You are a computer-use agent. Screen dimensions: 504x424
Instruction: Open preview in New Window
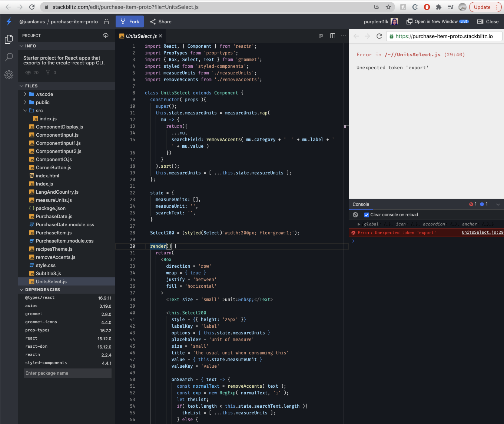[x=438, y=21]
